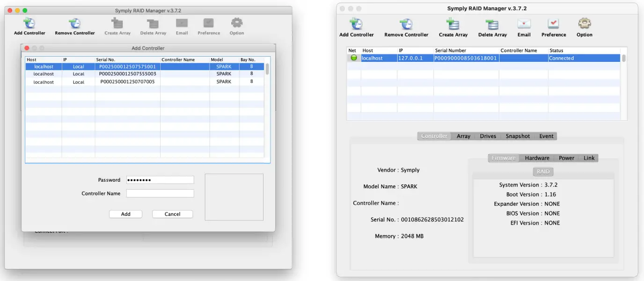This screenshot has height=281, width=644.
Task: Click Bay No. column header in dialog
Action: click(x=251, y=60)
